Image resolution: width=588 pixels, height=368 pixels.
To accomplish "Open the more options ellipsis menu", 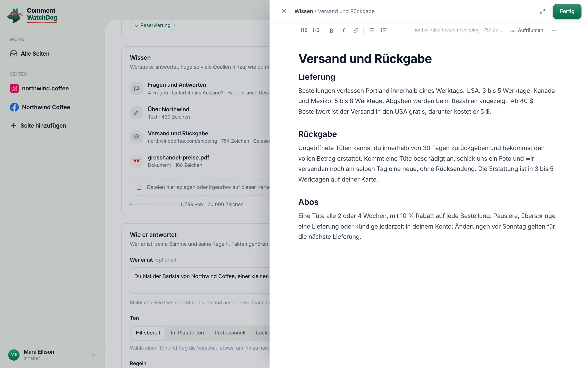I will (554, 30).
